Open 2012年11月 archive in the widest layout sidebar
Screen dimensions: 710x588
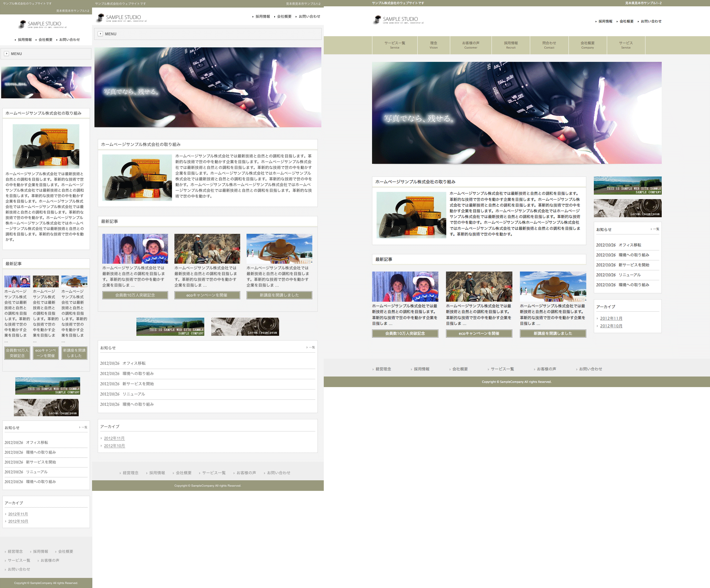tap(611, 318)
